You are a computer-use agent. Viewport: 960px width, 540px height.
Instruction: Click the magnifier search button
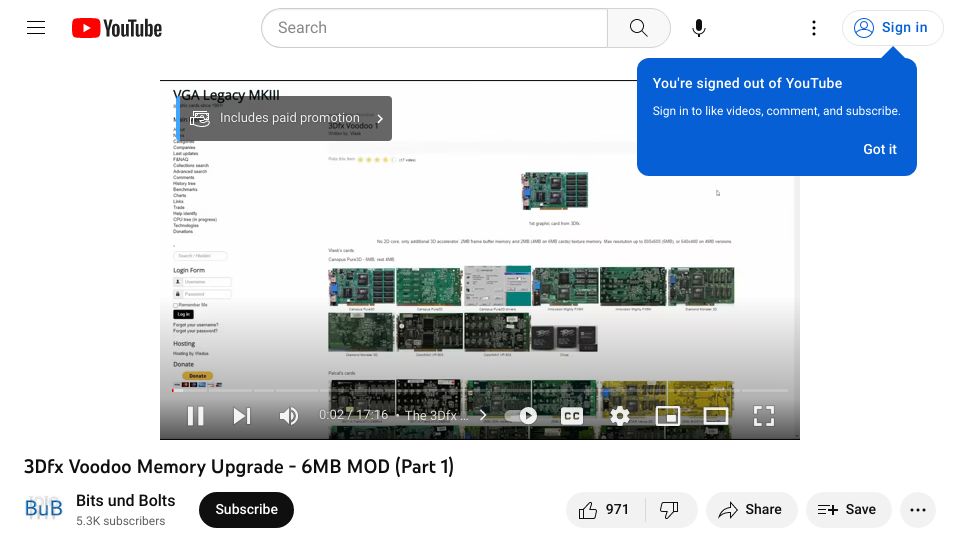click(639, 28)
